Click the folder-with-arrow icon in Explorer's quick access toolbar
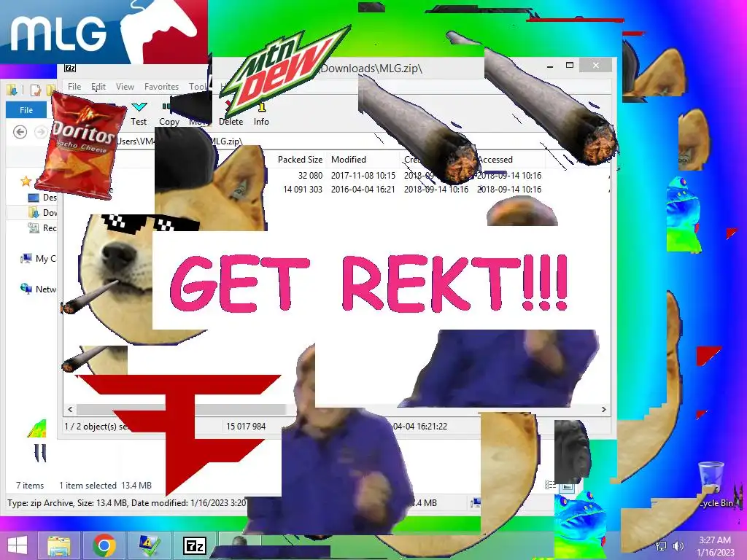Screen dimensions: 747x560 pos(12,90)
